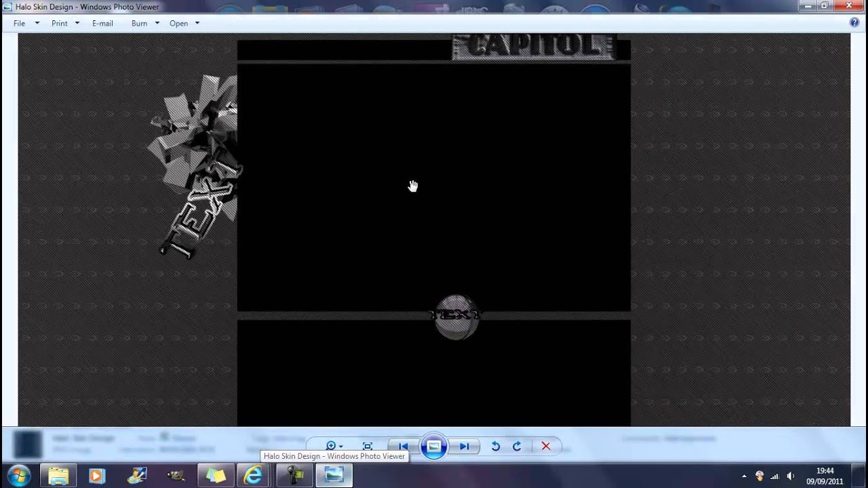Open Sticky Notes from the taskbar
The image size is (868, 488).
point(216,476)
